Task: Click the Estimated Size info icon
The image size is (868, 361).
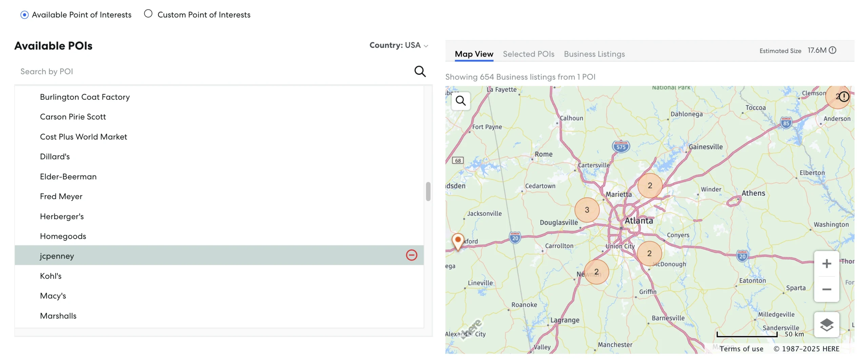Action: coord(832,50)
